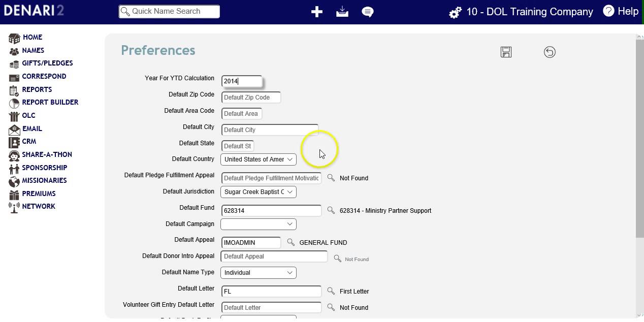Click the gears settings icon in header
Viewport: 644px width, 322px height.
pos(455,12)
